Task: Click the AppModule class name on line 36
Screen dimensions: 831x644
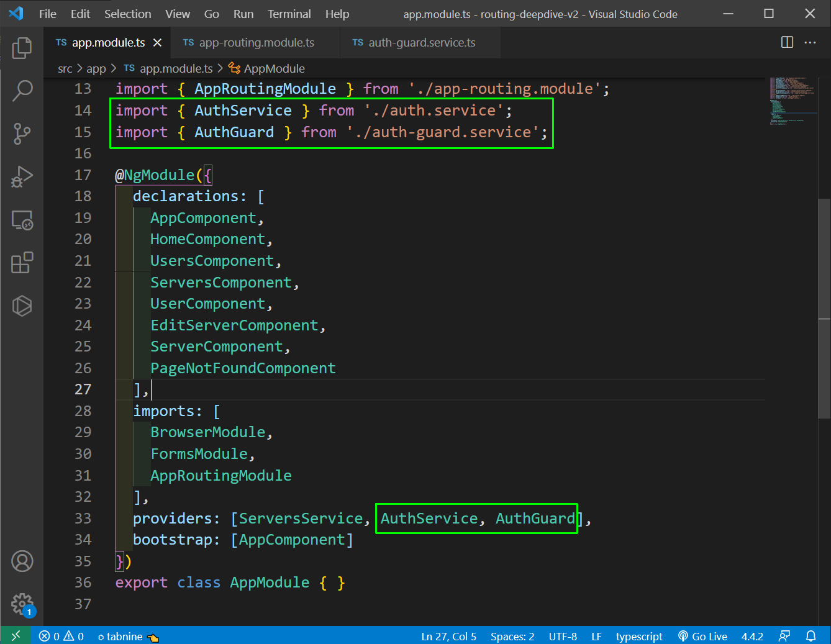Action: click(270, 583)
